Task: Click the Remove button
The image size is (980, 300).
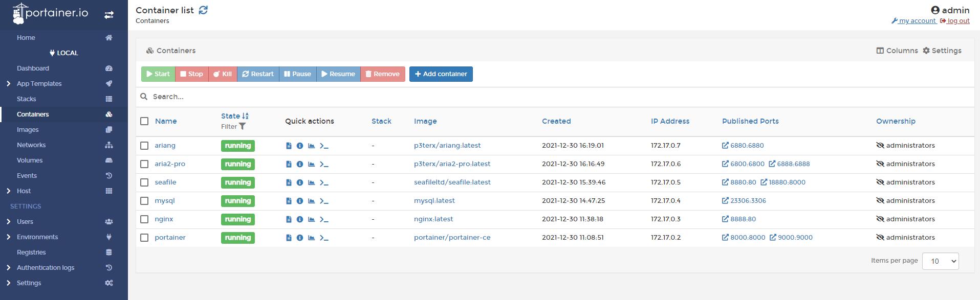Action: [x=382, y=74]
